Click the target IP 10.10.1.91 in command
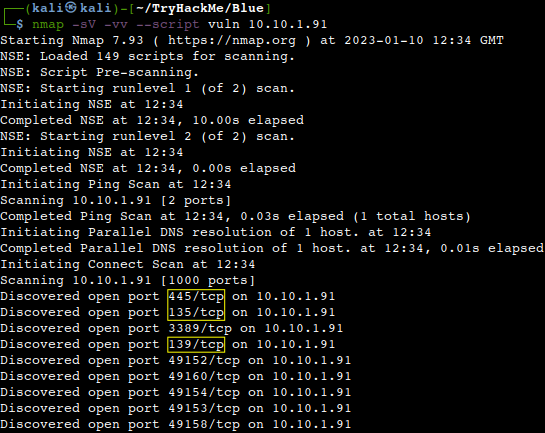545x433 pixels. pos(288,24)
